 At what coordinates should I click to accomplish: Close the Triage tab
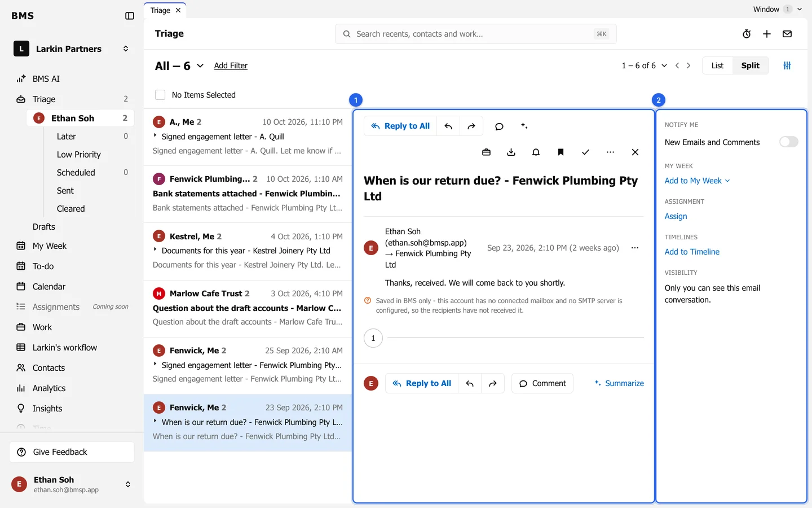click(178, 10)
